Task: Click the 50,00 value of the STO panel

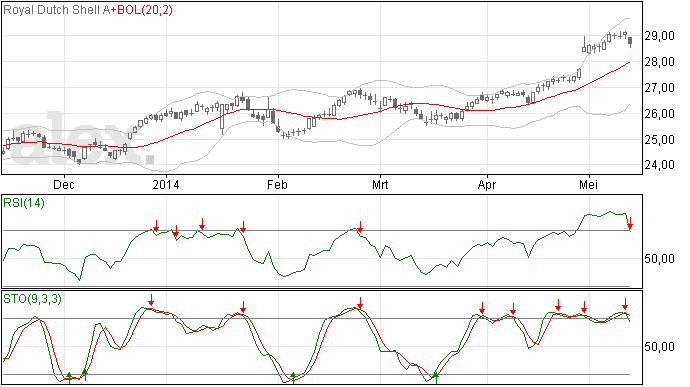Action: 660,347
